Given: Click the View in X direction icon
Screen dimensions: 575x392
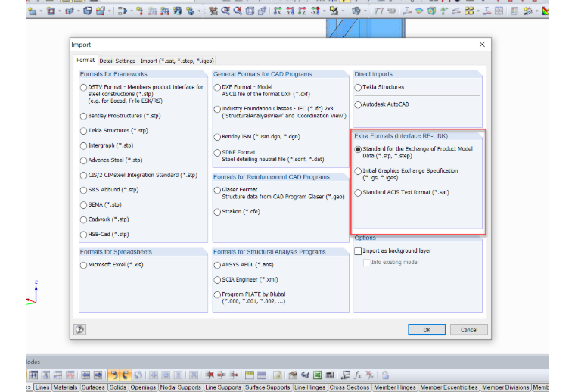Looking at the screenshot, I should [x=277, y=11].
